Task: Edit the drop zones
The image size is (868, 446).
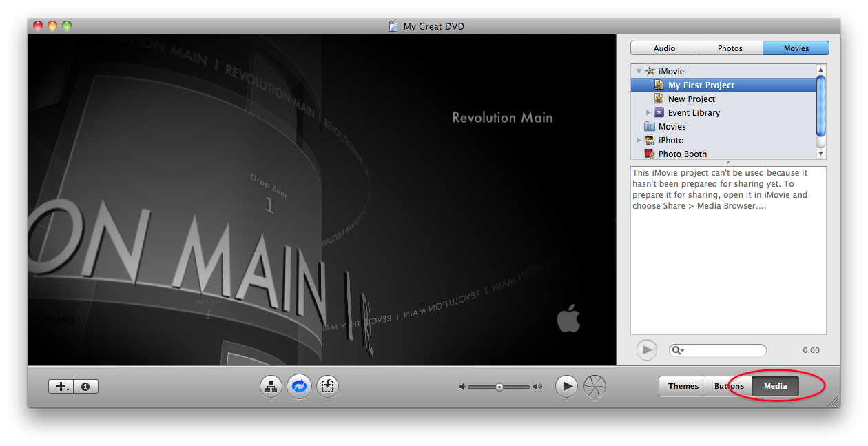Action: 327,387
